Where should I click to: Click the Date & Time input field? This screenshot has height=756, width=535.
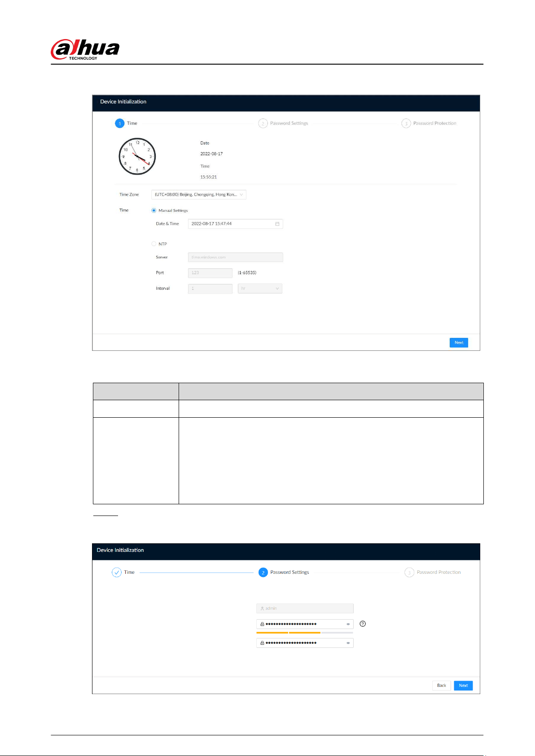point(235,224)
